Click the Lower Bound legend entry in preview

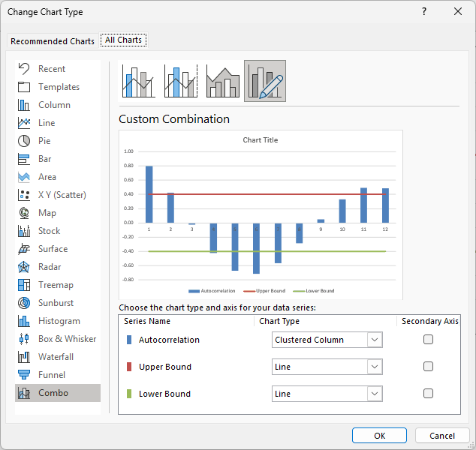tap(314, 291)
